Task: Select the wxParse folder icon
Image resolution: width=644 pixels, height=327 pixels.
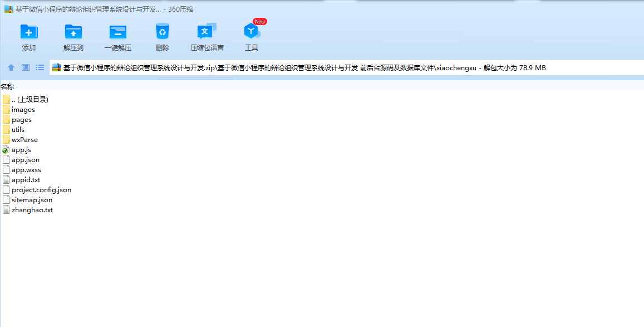Action: [x=6, y=140]
